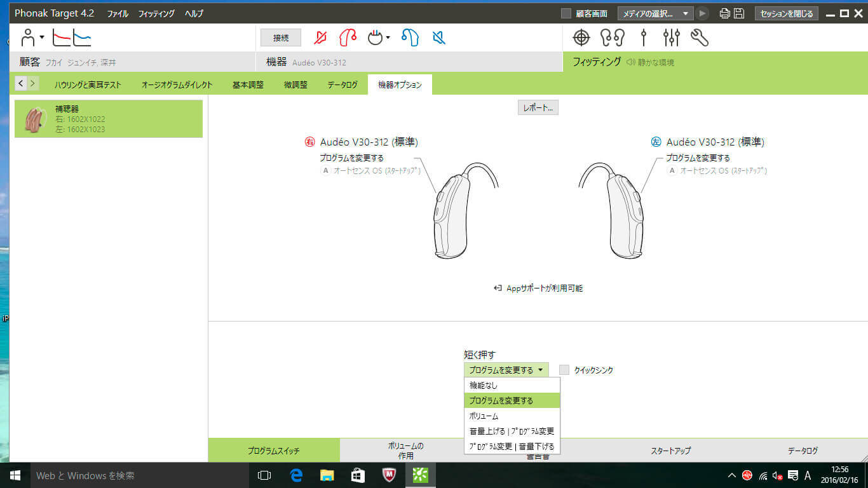Switch to オージオグラムダイレクト tab

tap(177, 85)
